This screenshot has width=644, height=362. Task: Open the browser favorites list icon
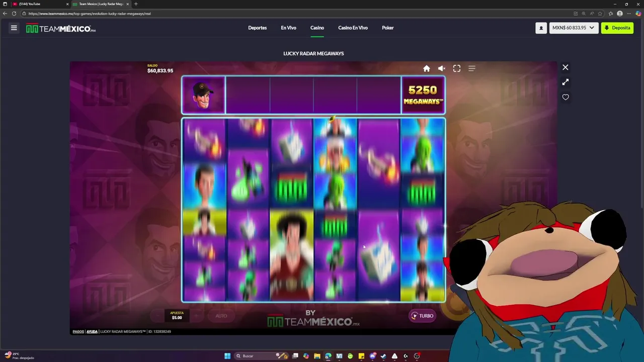(611, 14)
